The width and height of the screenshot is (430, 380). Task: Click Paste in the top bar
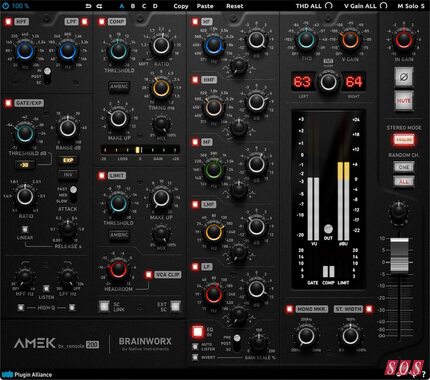point(205,6)
